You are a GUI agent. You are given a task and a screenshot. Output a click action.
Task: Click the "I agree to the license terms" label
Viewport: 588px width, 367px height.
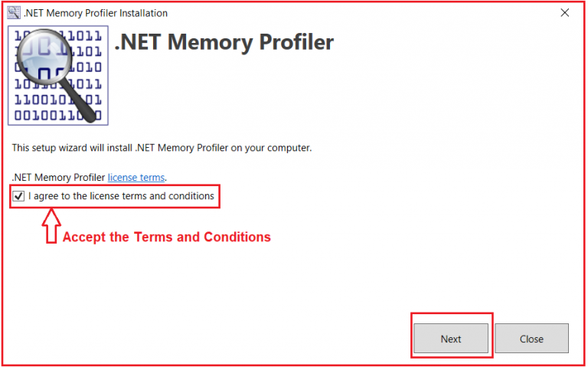click(x=121, y=196)
